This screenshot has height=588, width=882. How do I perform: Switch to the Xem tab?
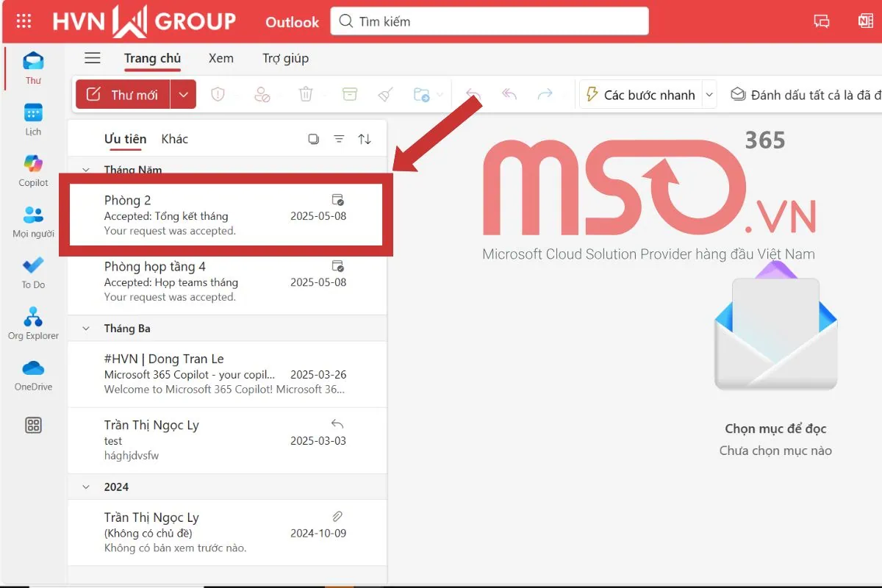click(220, 58)
